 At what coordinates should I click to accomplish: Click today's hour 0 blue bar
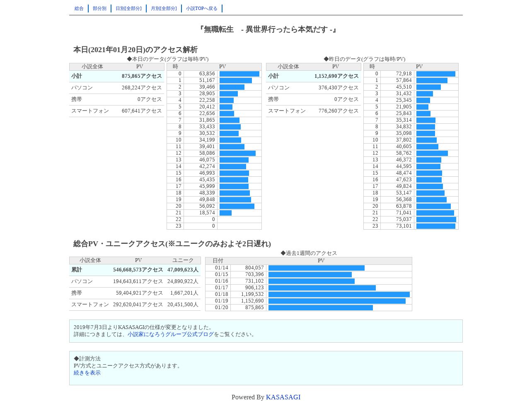point(239,74)
